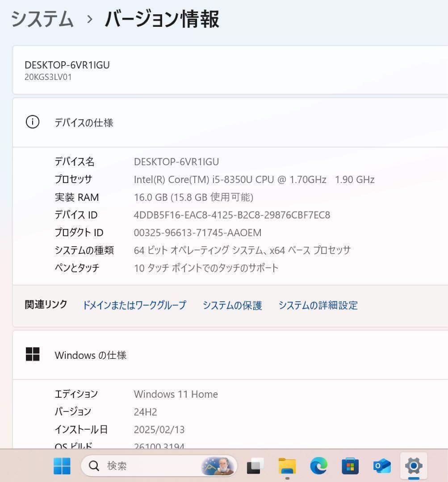Click the システムの種類 label

[x=84, y=250]
